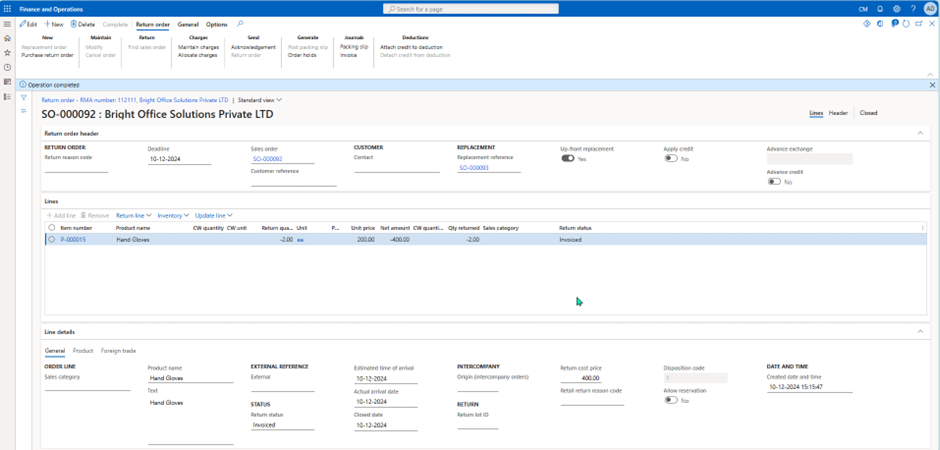Open item number P-000015 link
This screenshot has width=940, height=450.
coord(73,239)
